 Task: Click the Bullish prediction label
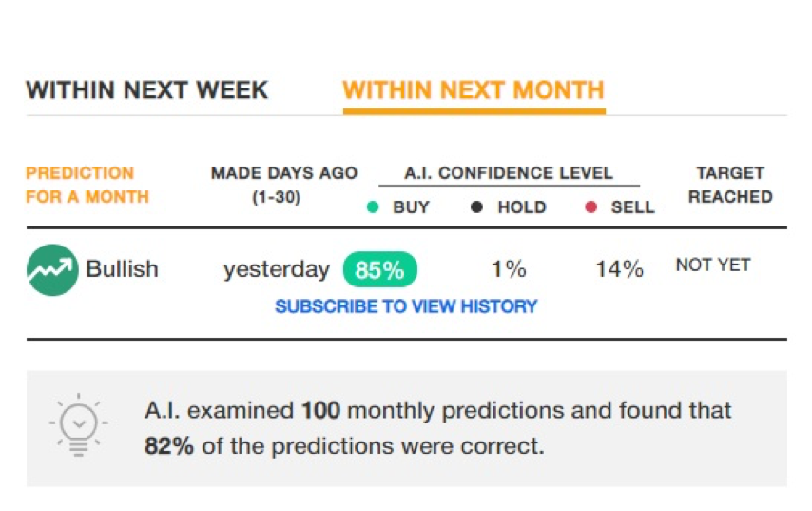[123, 269]
